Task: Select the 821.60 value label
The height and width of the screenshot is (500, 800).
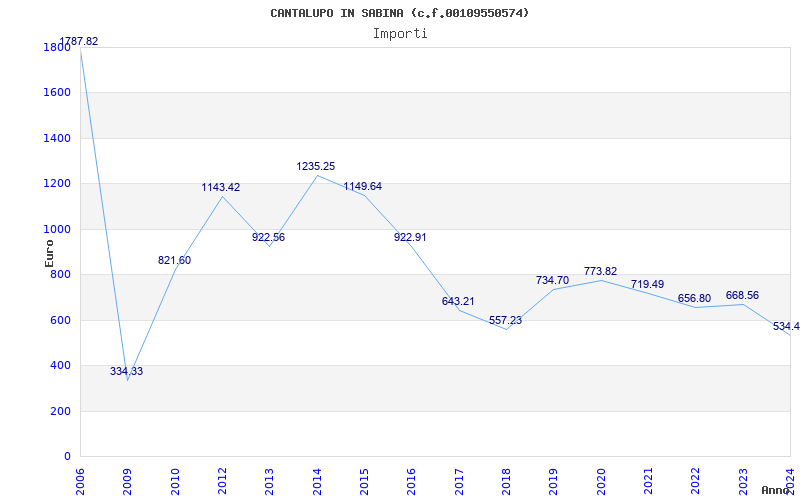Action: tap(174, 261)
